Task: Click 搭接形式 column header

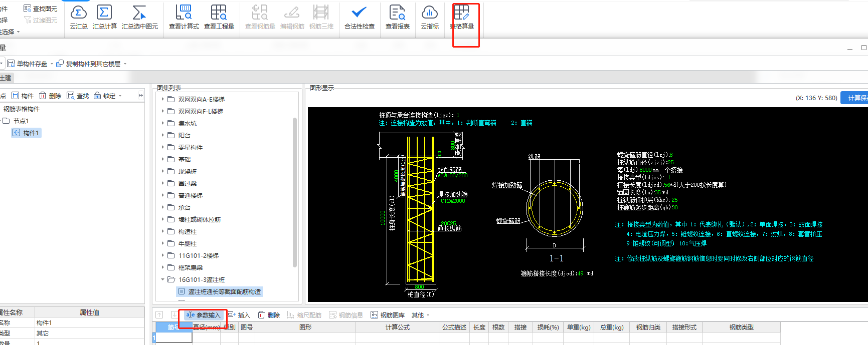Action: point(684,327)
